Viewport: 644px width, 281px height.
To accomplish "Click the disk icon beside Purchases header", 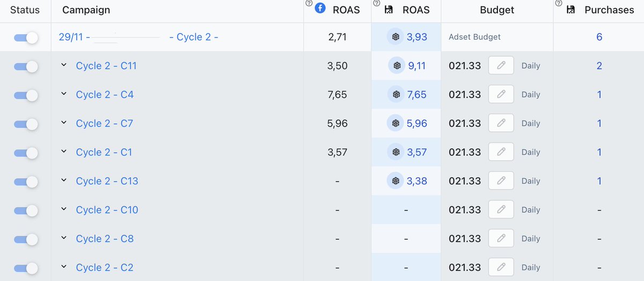I will click(571, 10).
